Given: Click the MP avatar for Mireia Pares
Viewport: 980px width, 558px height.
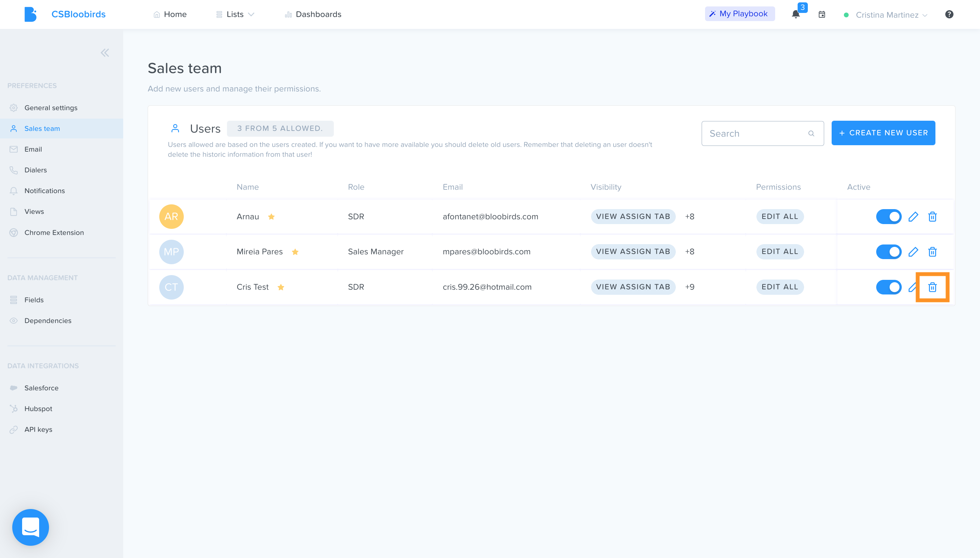Looking at the screenshot, I should click(x=171, y=252).
